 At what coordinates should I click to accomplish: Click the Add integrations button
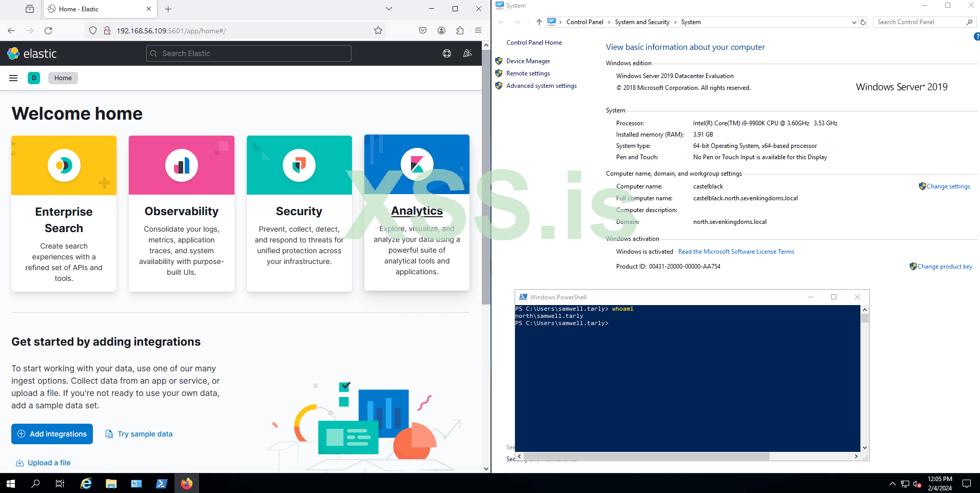(52, 434)
